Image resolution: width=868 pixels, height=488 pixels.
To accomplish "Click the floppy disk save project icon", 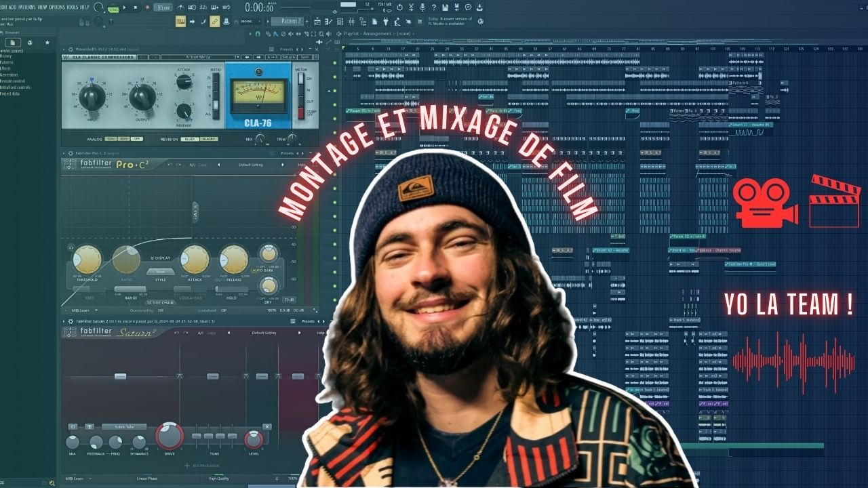I will [x=445, y=7].
